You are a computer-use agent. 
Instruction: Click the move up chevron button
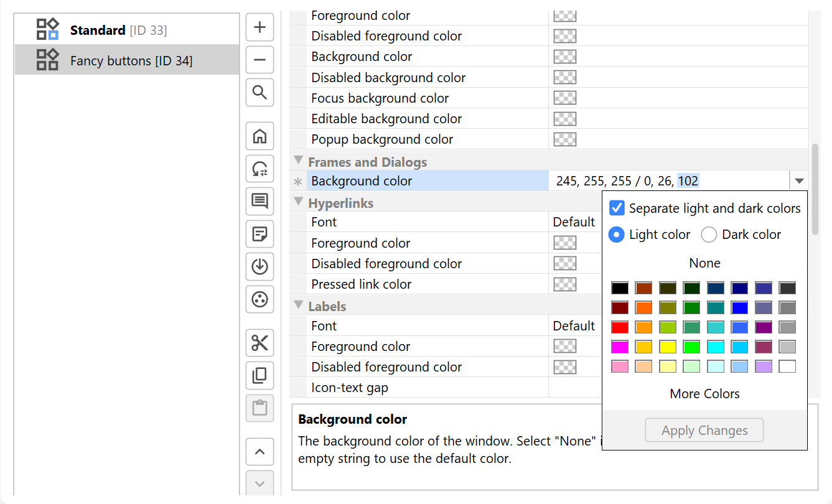260,452
